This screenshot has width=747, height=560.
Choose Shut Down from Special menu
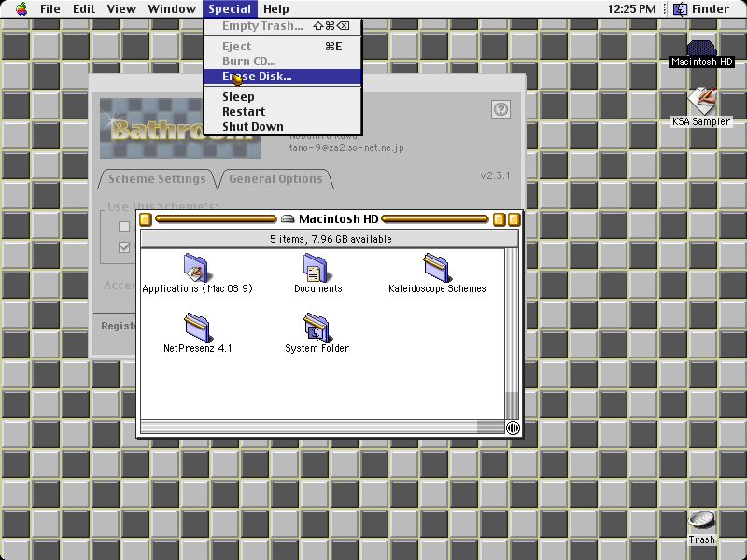(x=282, y=126)
